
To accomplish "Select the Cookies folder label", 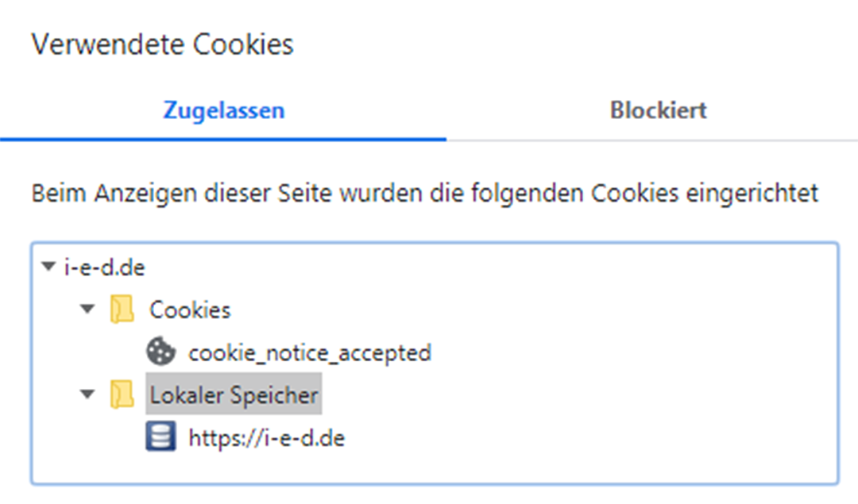I will tap(190, 309).
